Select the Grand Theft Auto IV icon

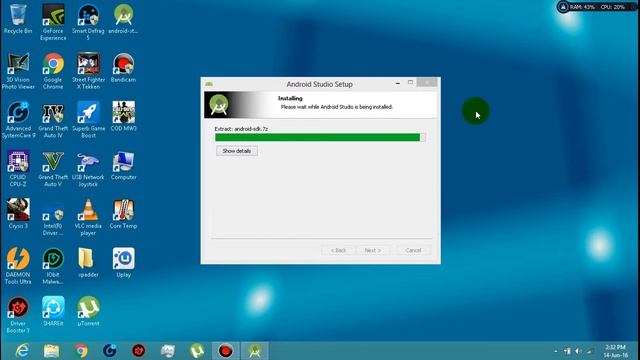(53, 120)
